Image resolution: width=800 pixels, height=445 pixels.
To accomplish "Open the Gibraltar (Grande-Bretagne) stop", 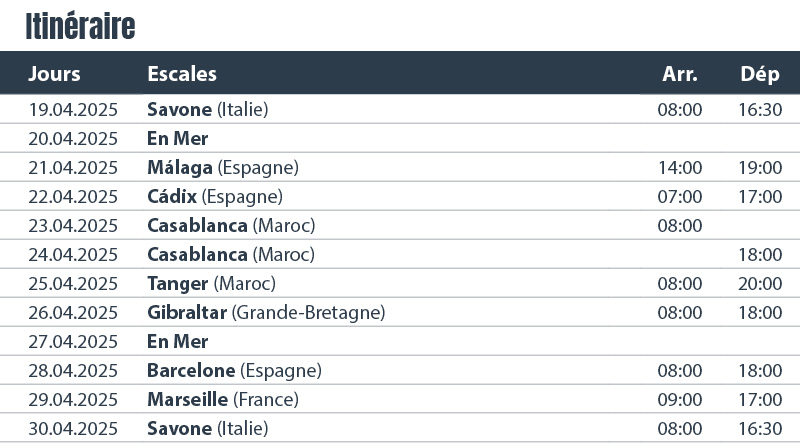I will point(266,312).
